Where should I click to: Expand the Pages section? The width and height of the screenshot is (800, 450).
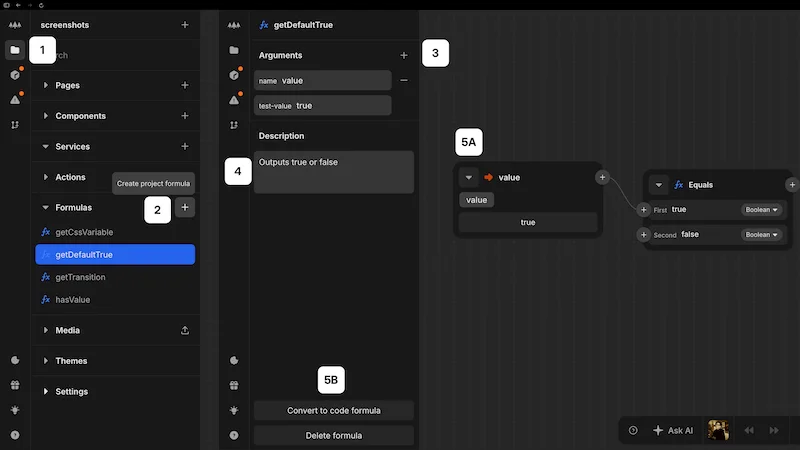tap(45, 85)
